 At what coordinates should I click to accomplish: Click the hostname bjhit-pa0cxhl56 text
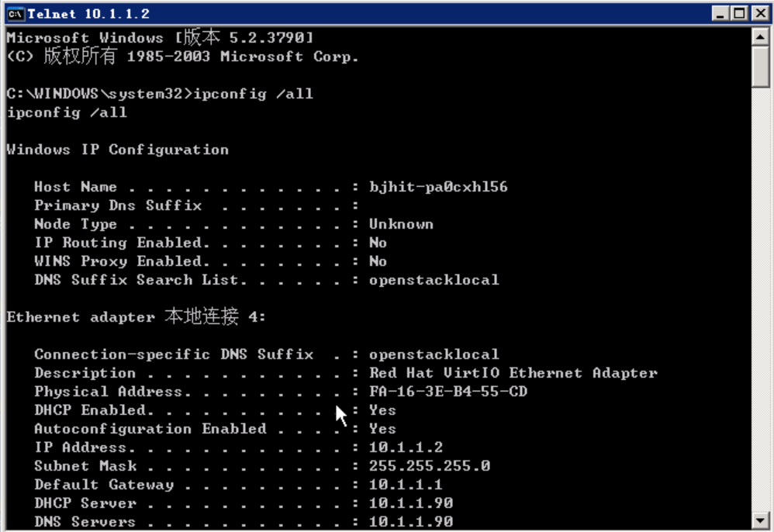tap(438, 187)
